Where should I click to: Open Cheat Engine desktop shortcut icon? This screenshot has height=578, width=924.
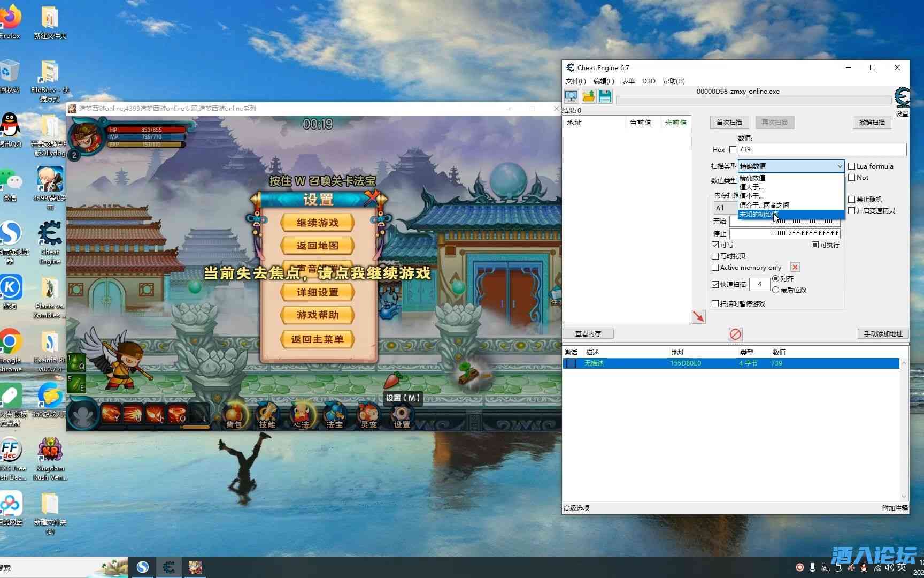pyautogui.click(x=50, y=239)
